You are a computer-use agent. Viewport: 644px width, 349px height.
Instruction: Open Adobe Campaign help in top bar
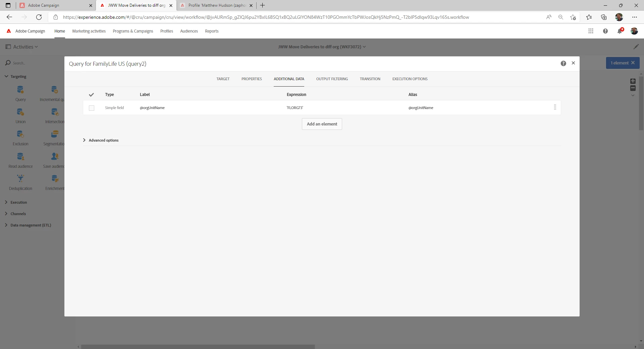[x=605, y=31]
